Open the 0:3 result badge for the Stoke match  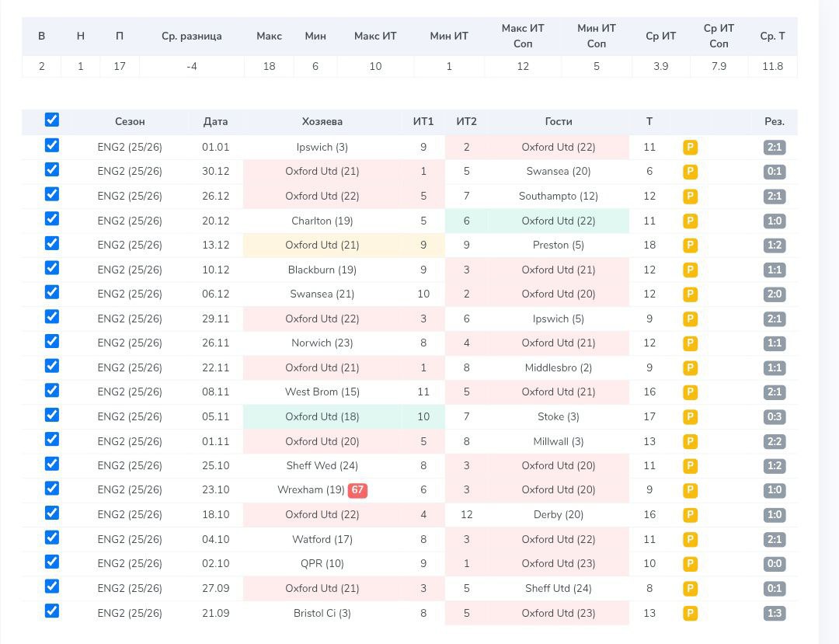(775, 417)
